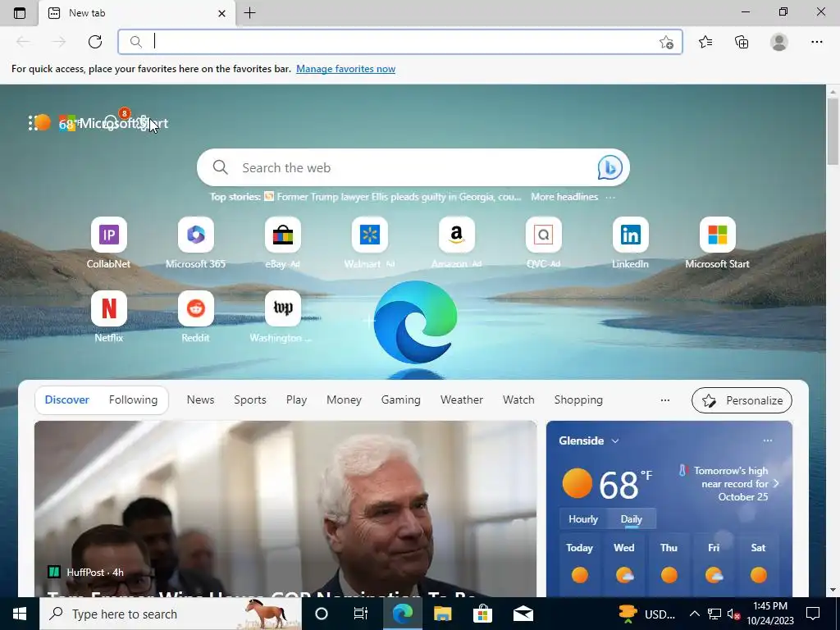Open the Sports category
The image size is (840, 630).
point(249,399)
